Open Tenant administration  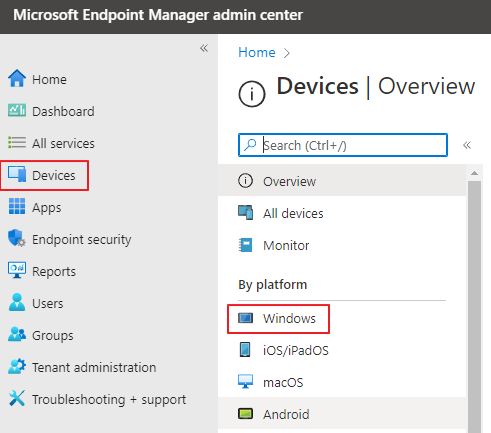pyautogui.click(x=94, y=367)
